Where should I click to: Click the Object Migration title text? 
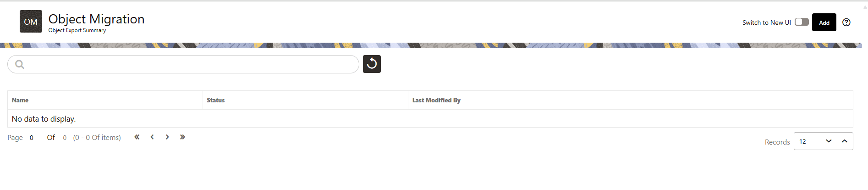point(96,19)
